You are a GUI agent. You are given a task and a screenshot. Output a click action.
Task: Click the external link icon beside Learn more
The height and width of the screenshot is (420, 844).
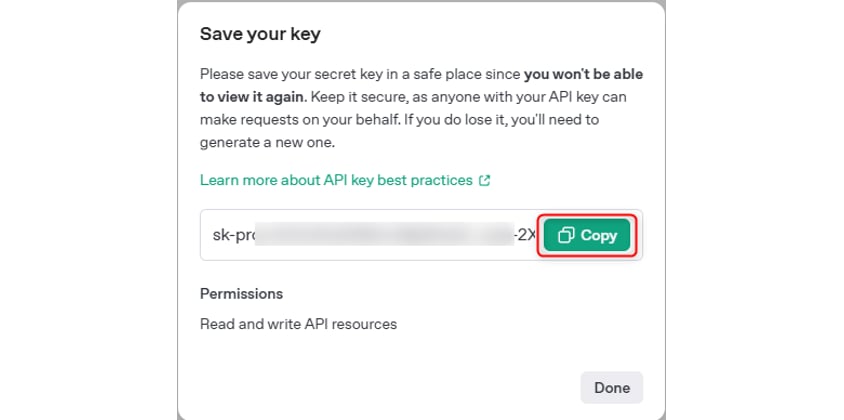pos(485,181)
